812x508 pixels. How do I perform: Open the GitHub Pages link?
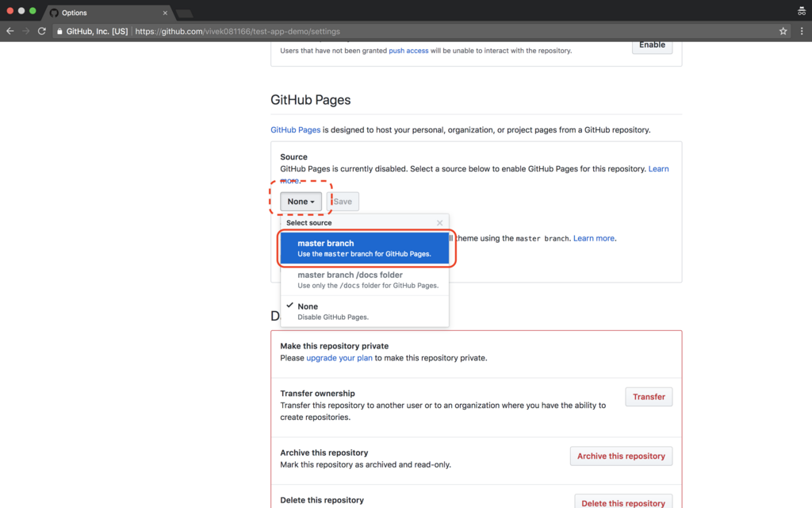(x=295, y=130)
